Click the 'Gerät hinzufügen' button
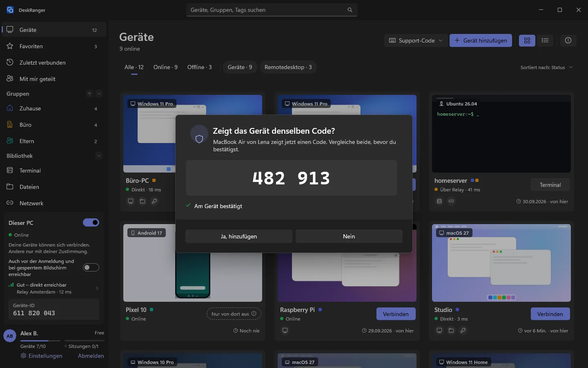 click(481, 40)
